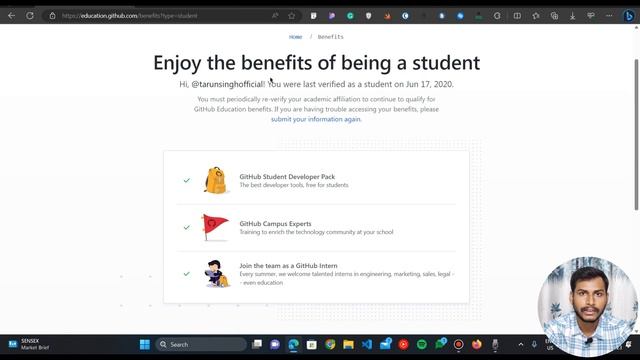Click the checkmark beside GitHub Intern
Screen dimensions: 640x360
click(187, 273)
